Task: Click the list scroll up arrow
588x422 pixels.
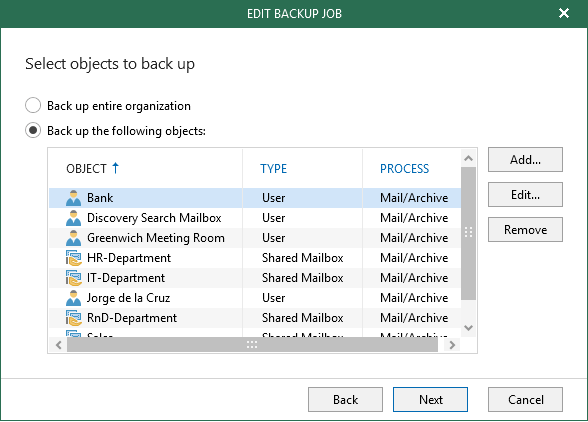Action: pyautogui.click(x=468, y=158)
